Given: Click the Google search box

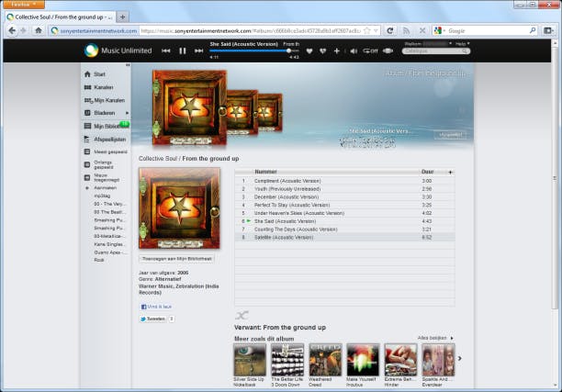Looking at the screenshot, I should click(487, 31).
